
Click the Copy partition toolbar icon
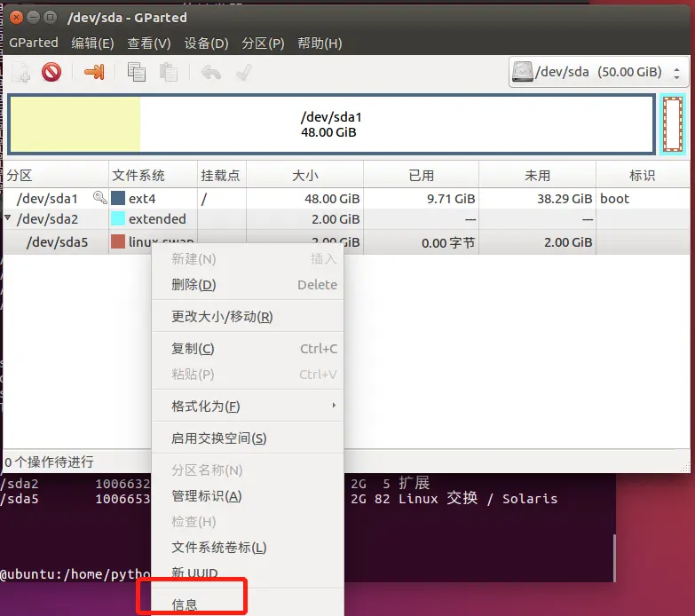136,72
